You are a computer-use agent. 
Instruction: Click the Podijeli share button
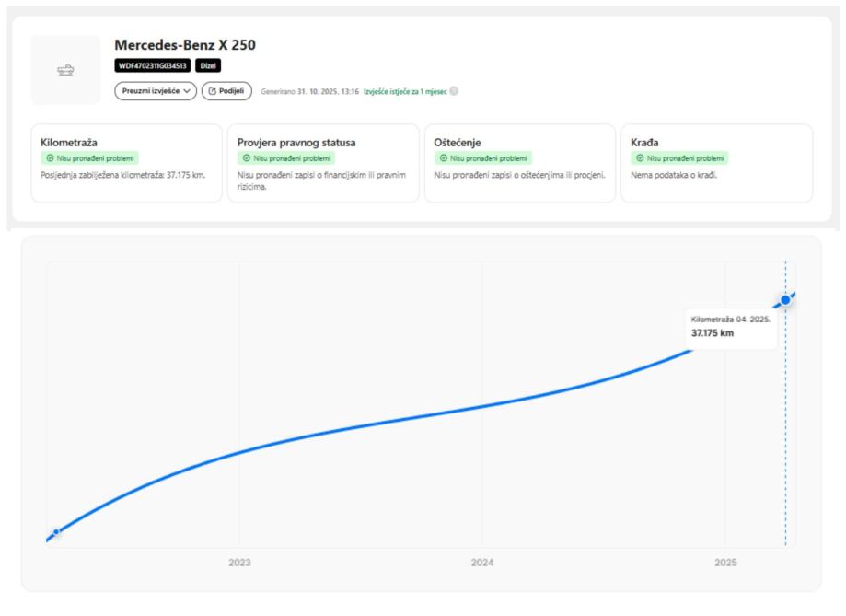pyautogui.click(x=226, y=91)
